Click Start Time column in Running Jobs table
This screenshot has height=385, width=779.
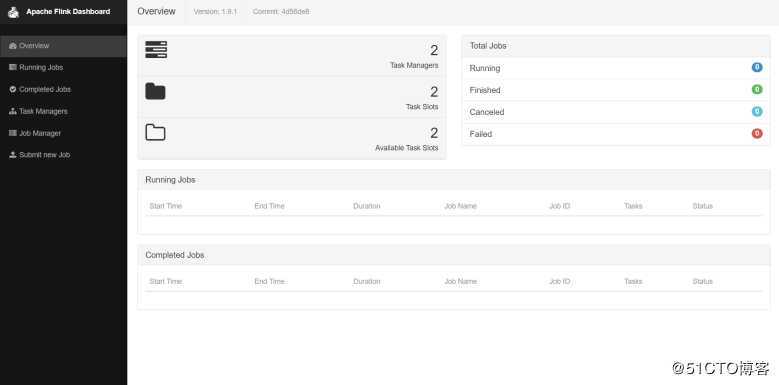coord(166,206)
